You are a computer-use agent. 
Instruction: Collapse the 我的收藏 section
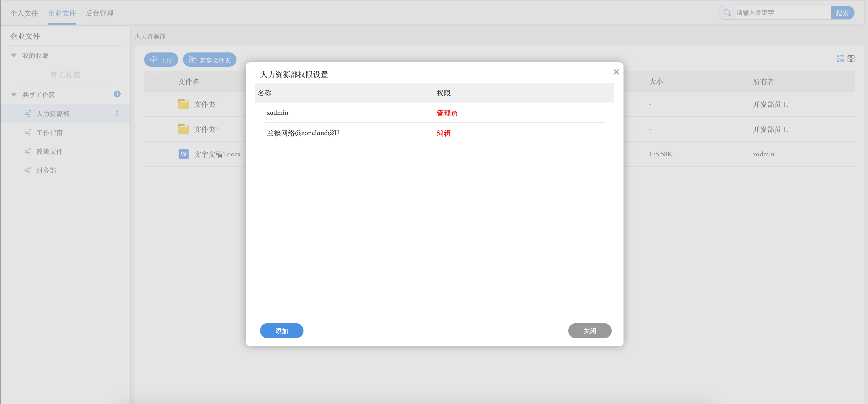13,55
